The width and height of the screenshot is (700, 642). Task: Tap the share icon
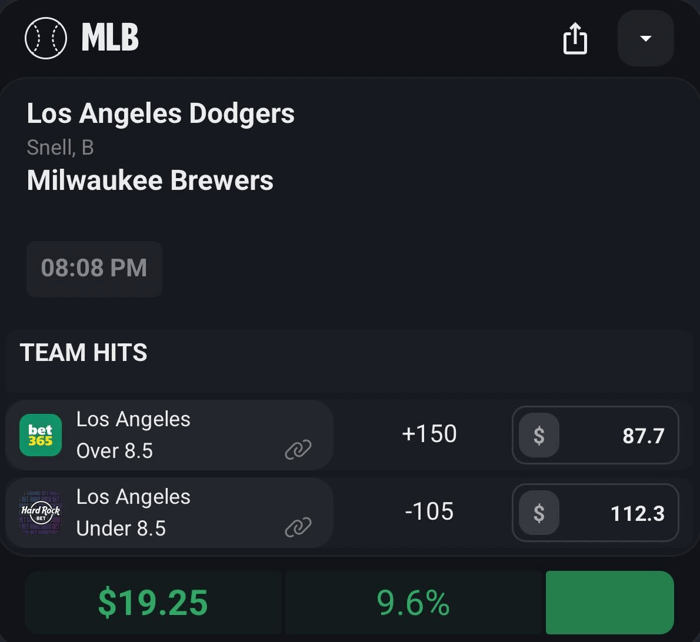pos(575,39)
